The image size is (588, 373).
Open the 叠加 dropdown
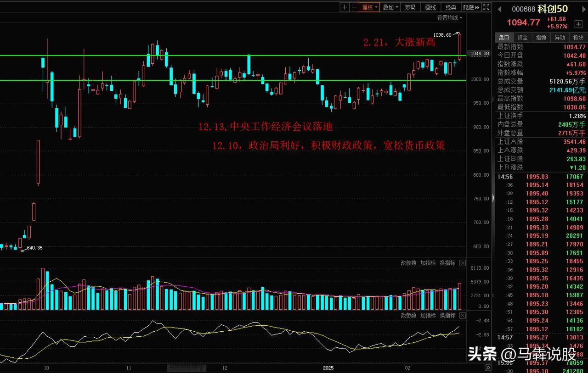(x=390, y=7)
